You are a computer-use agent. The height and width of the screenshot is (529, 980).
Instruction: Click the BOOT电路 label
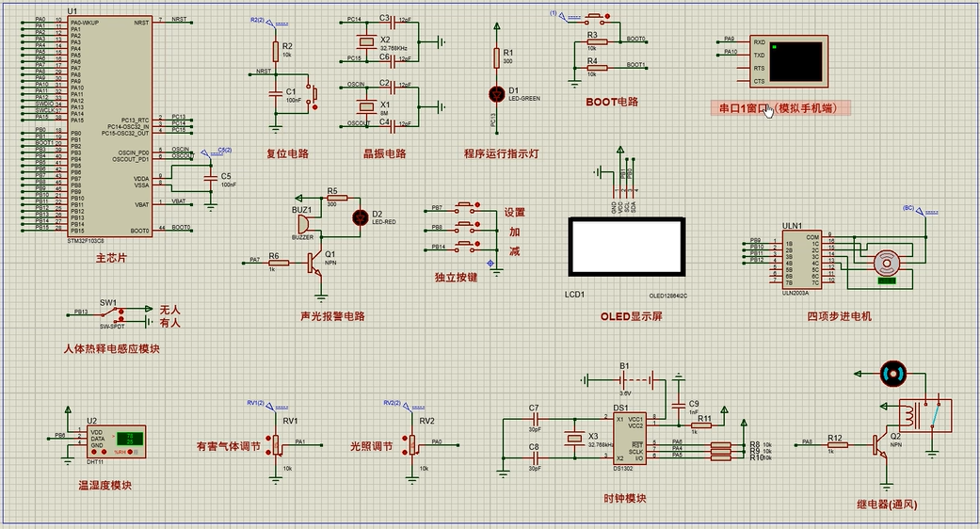coord(612,102)
